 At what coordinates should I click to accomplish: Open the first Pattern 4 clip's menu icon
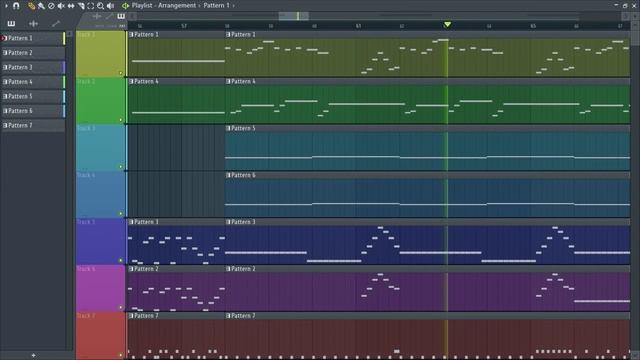pyautogui.click(x=131, y=82)
